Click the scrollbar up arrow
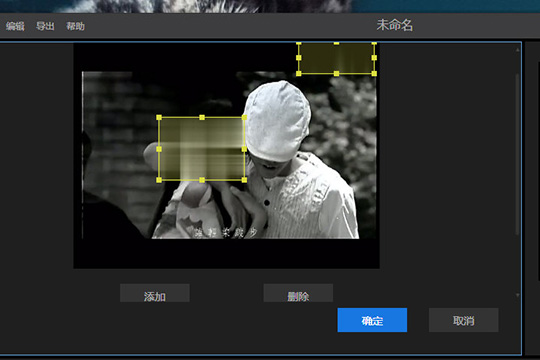Screen dimensions: 540x360 [518, 50]
